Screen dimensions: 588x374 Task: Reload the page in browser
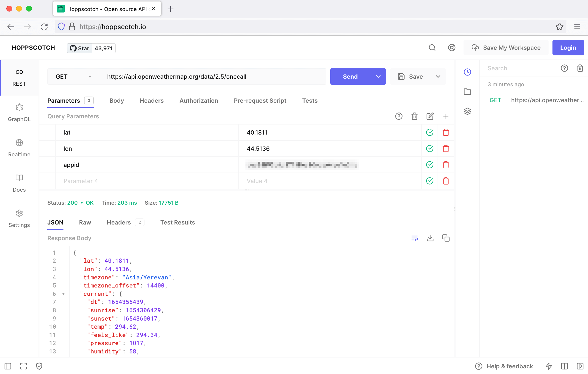click(x=44, y=27)
